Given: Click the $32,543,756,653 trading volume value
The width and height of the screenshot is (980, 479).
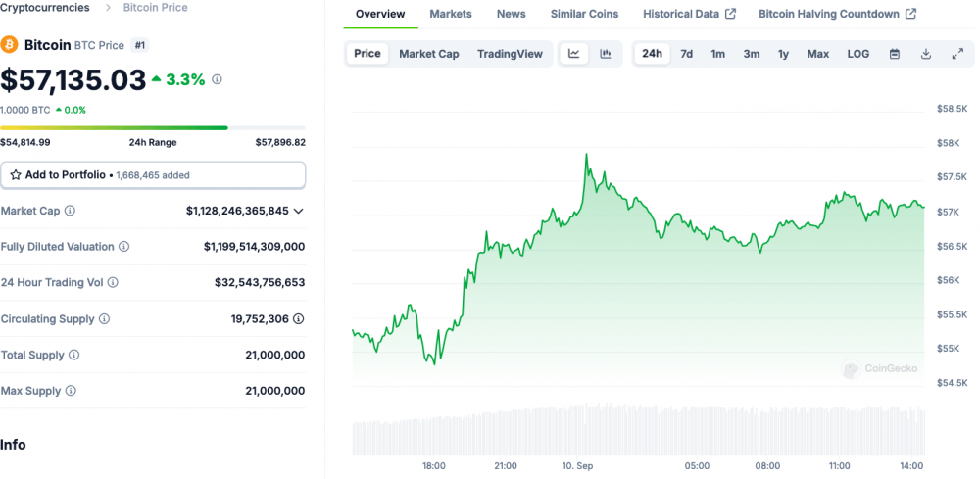Looking at the screenshot, I should pyautogui.click(x=260, y=283).
